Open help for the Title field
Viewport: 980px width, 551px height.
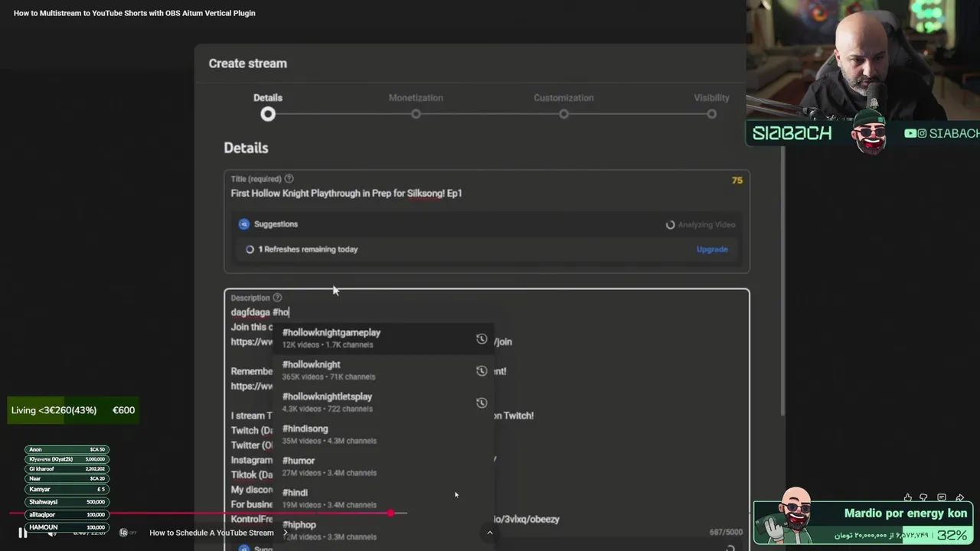(289, 179)
